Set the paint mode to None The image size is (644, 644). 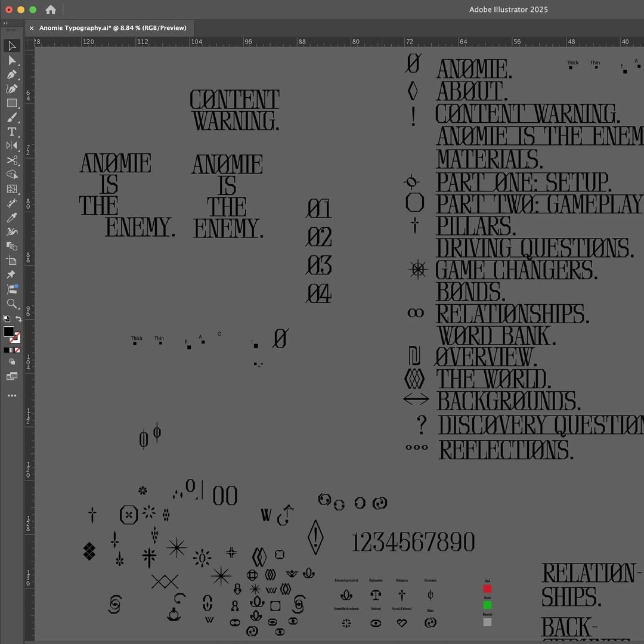tap(17, 350)
